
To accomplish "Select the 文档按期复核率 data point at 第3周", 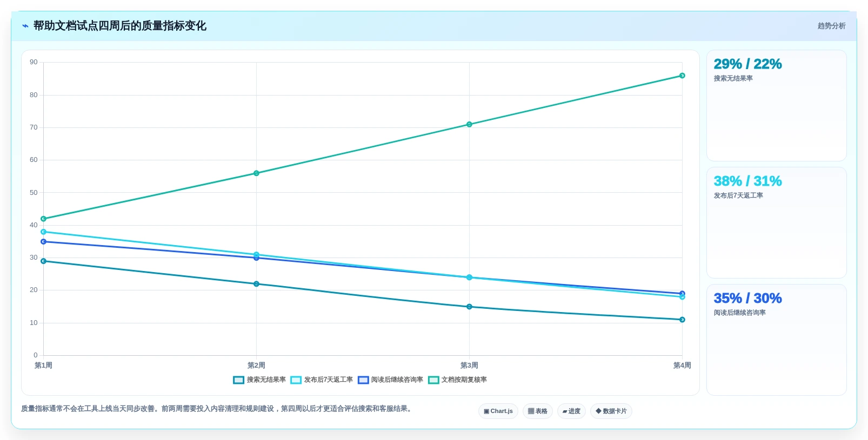I will pos(469,125).
